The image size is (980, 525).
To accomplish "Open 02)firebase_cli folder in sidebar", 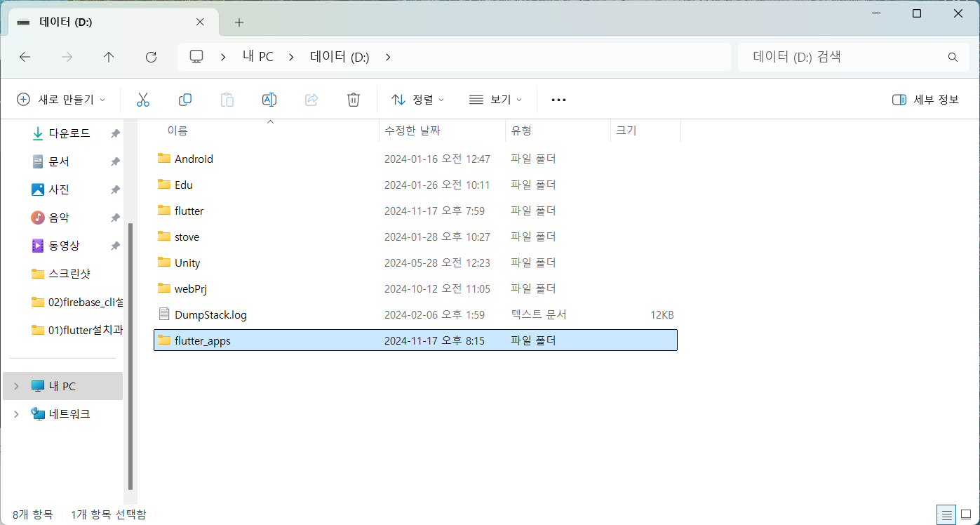I will (x=77, y=302).
